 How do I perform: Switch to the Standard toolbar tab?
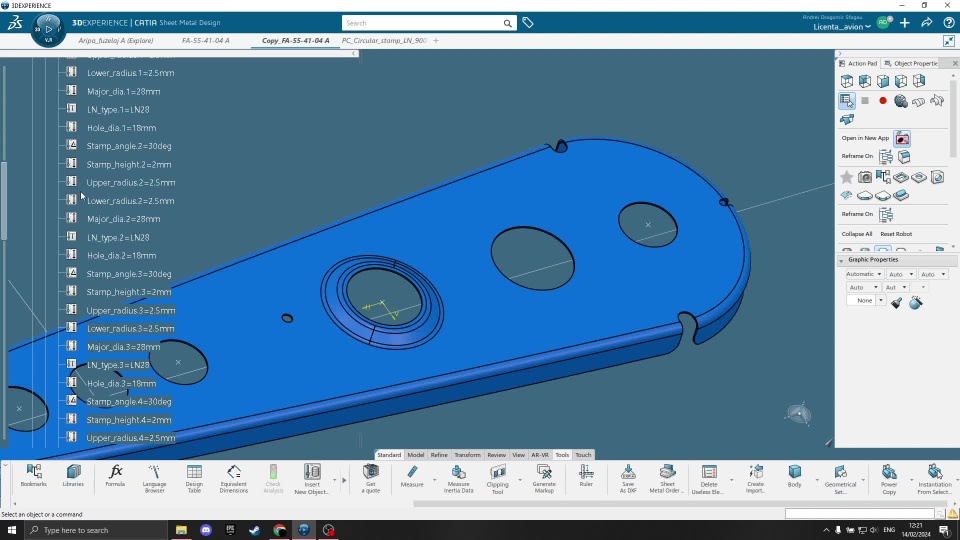pyautogui.click(x=389, y=455)
